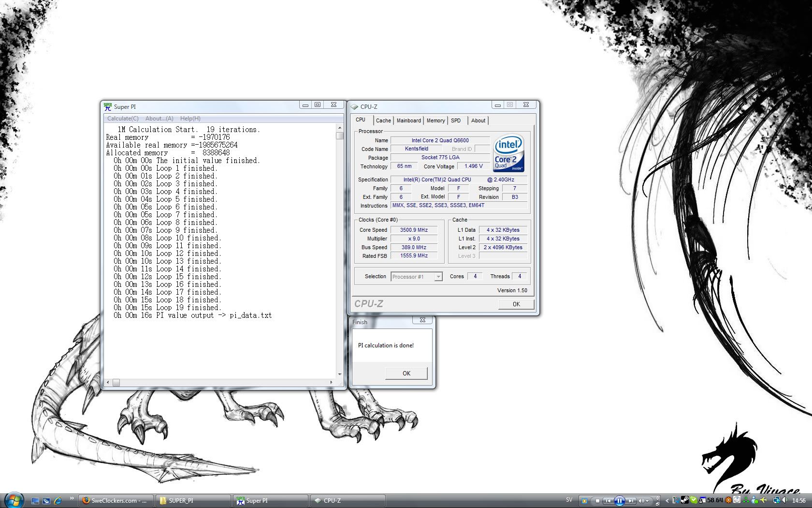Screen dimensions: 812x508
Task: Click Intel Core 2 Quad logo
Action: coord(508,153)
